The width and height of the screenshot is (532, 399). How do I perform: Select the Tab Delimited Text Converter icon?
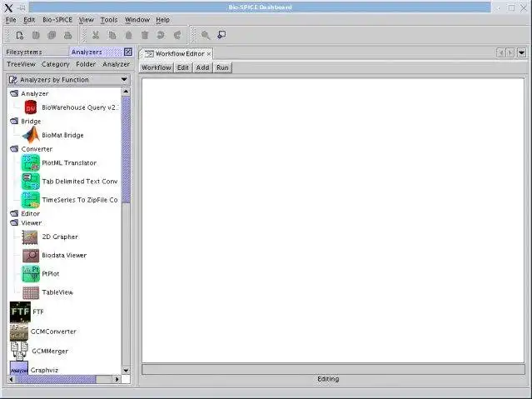click(31, 182)
